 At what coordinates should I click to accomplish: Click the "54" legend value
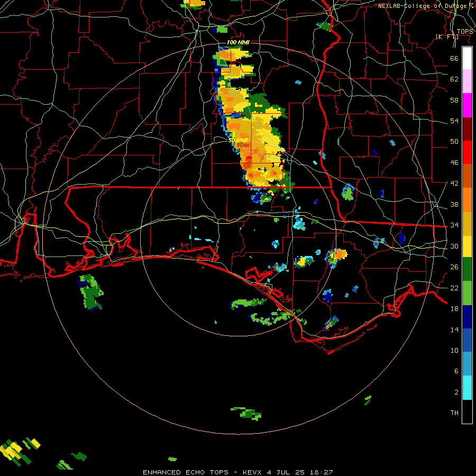(x=454, y=121)
